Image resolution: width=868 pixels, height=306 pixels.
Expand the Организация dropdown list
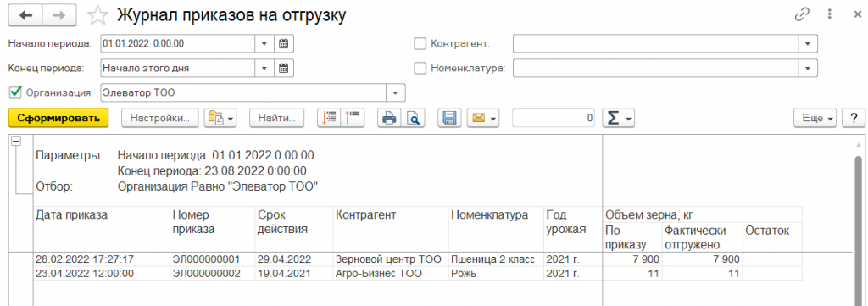coord(396,92)
